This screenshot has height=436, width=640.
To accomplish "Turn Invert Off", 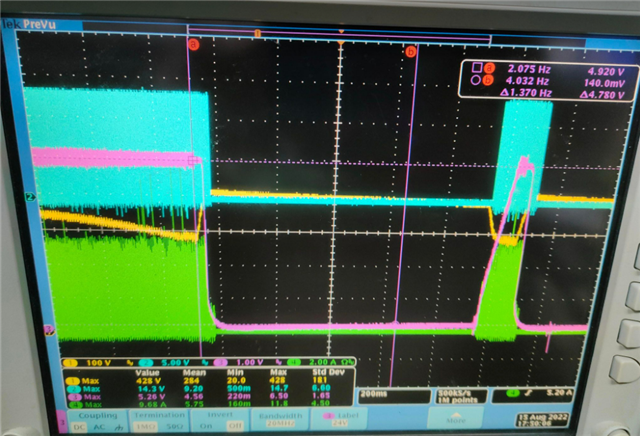I will [236, 425].
